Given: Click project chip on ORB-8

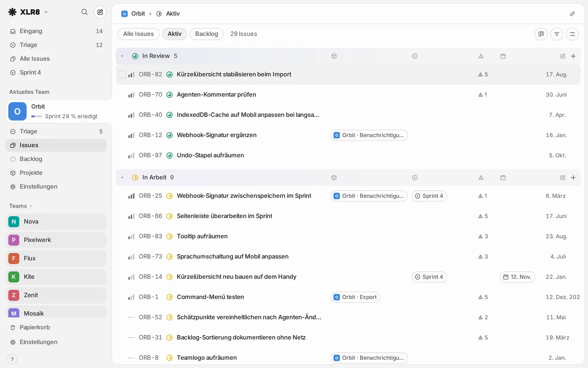Looking at the screenshot, I should [x=369, y=358].
